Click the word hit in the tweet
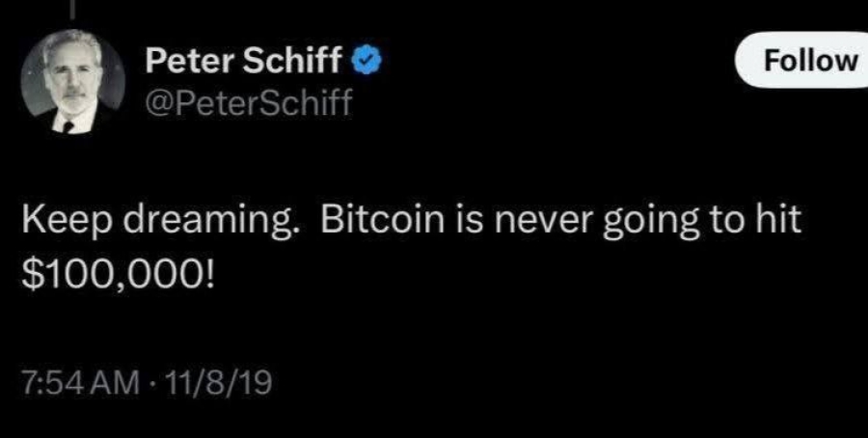868x438 pixels. point(777,222)
